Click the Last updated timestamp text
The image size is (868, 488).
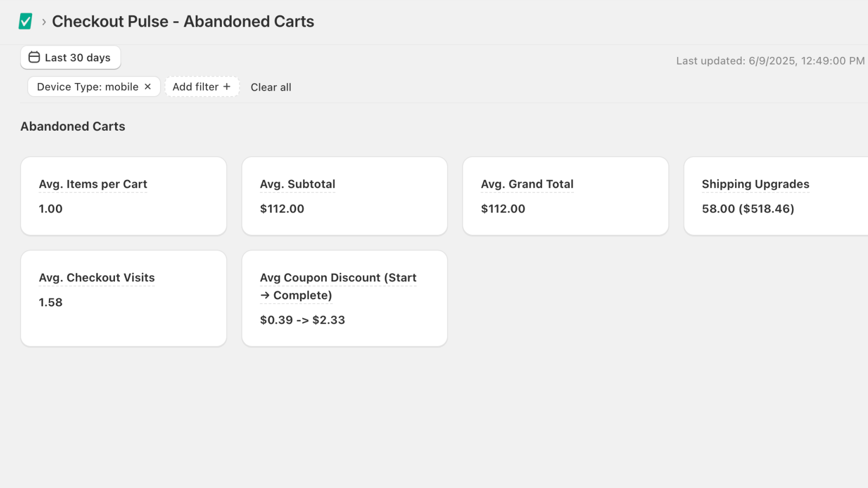(x=770, y=61)
